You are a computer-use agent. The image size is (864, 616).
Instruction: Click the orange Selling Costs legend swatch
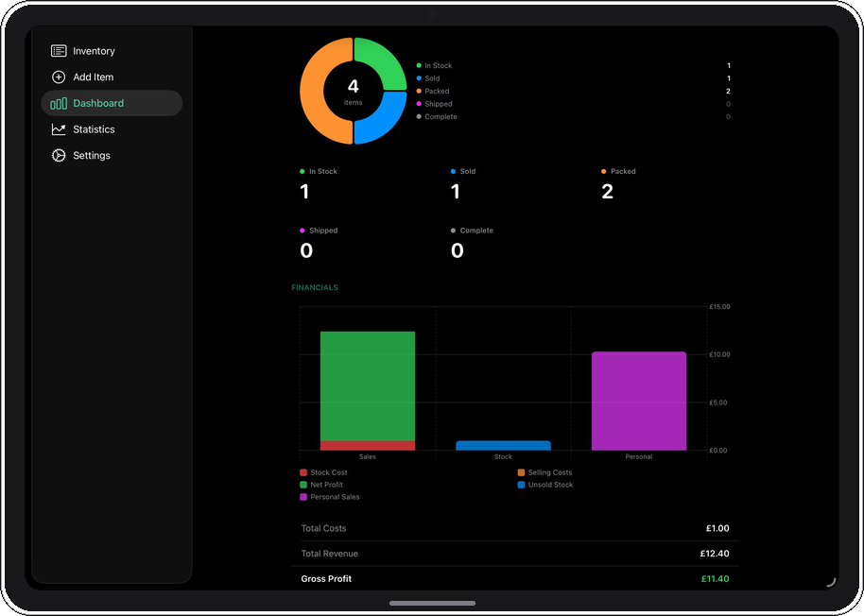pos(521,472)
